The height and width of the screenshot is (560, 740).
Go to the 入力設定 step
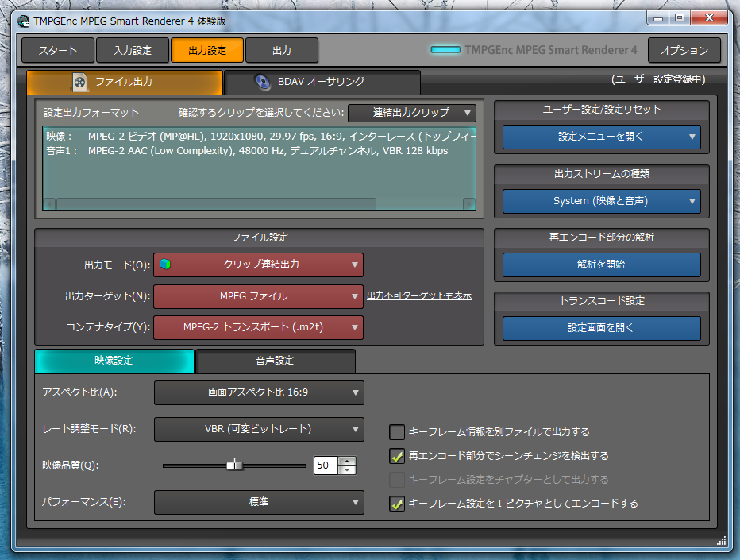pyautogui.click(x=132, y=50)
